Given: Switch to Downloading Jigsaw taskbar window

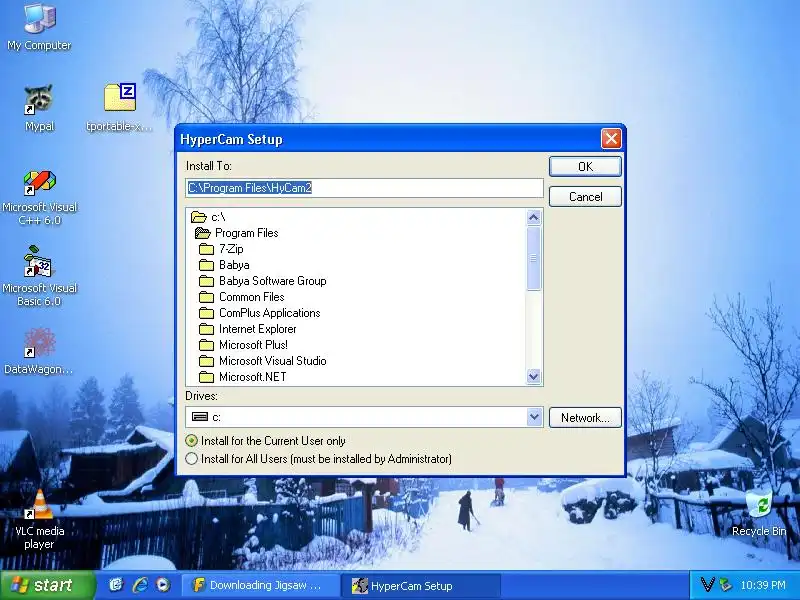Looking at the screenshot, I should pyautogui.click(x=260, y=585).
